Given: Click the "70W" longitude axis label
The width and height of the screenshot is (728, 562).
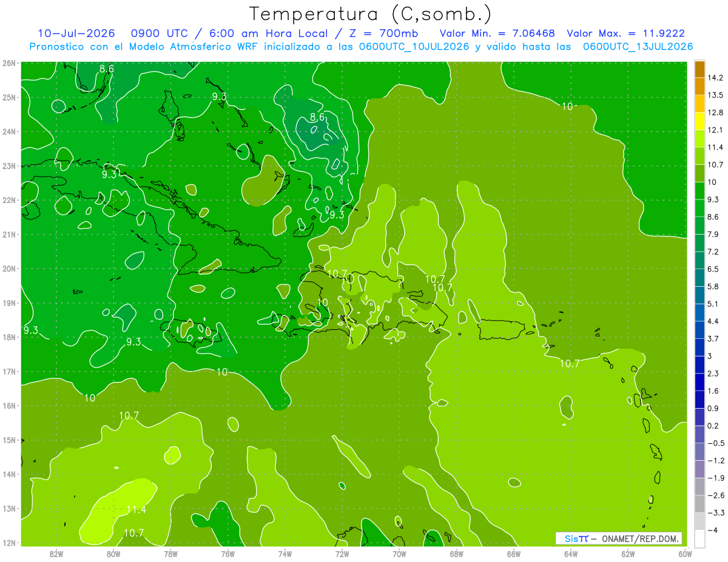Looking at the screenshot, I should 399,554.
